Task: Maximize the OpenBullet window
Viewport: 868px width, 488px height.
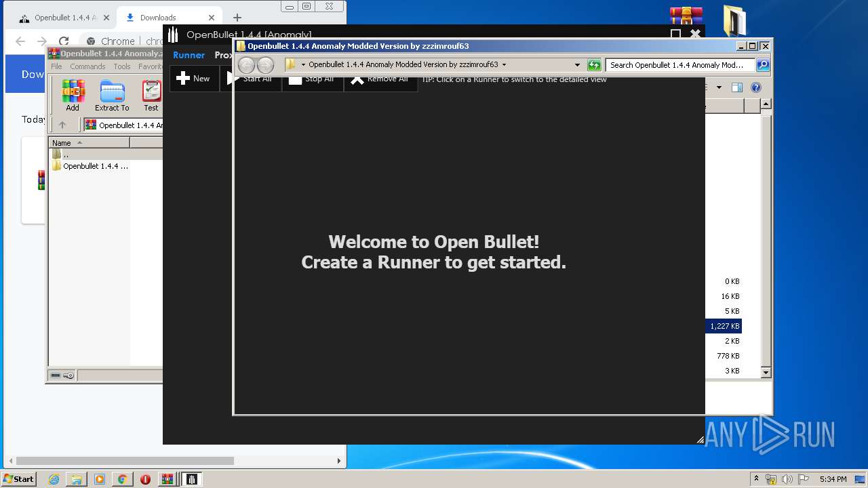Action: tap(675, 34)
